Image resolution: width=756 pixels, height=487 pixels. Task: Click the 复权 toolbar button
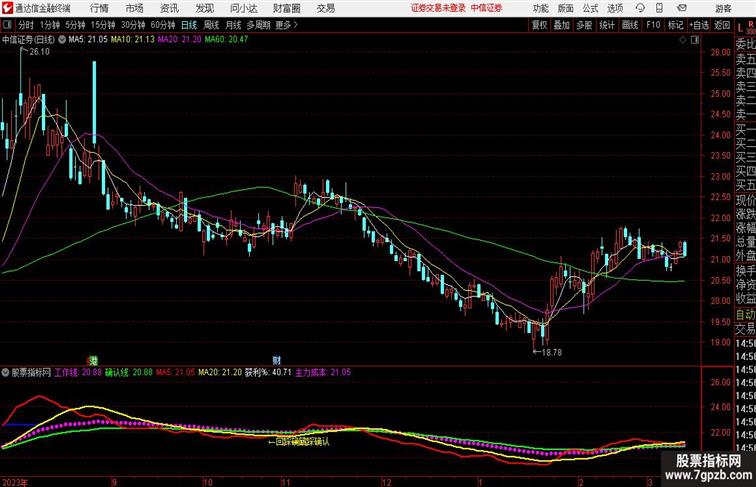click(540, 25)
